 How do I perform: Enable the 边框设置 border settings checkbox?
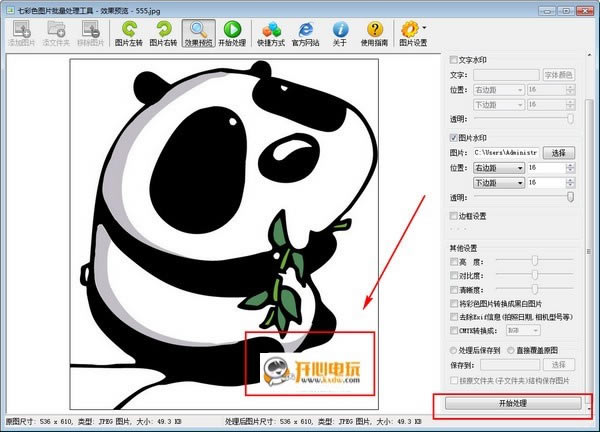[x=453, y=216]
